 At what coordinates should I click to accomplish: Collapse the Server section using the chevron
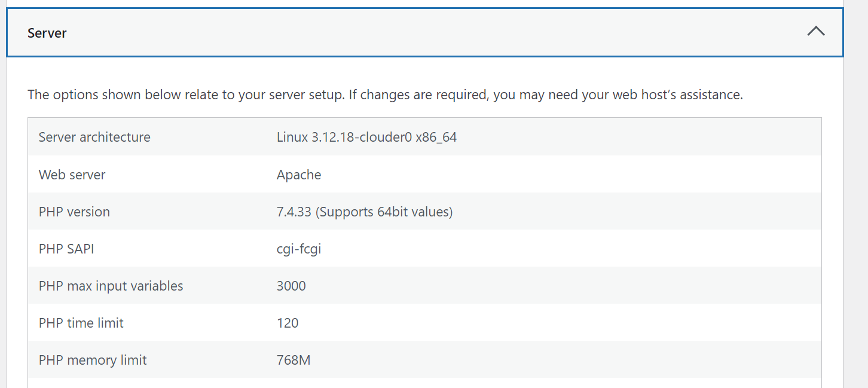point(815,32)
